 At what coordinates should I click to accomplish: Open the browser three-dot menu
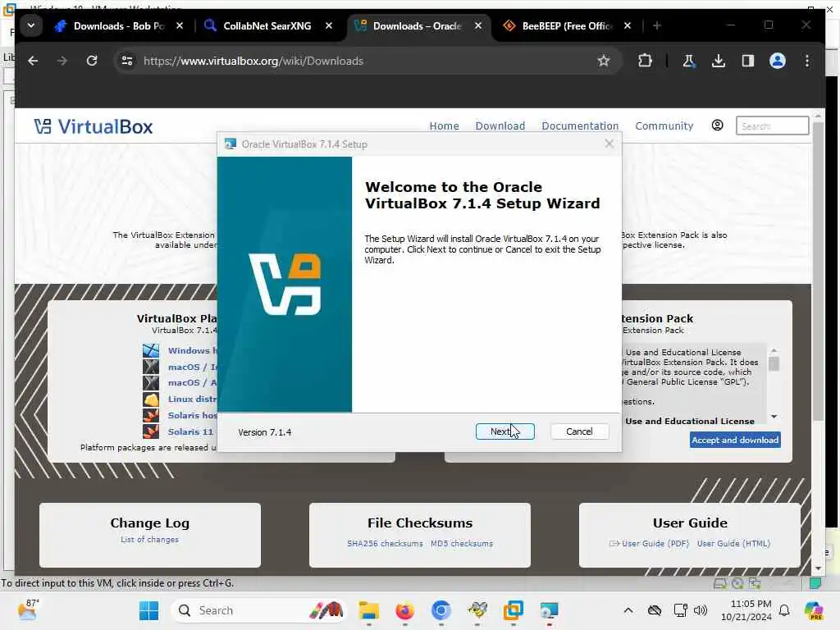pyautogui.click(x=807, y=61)
